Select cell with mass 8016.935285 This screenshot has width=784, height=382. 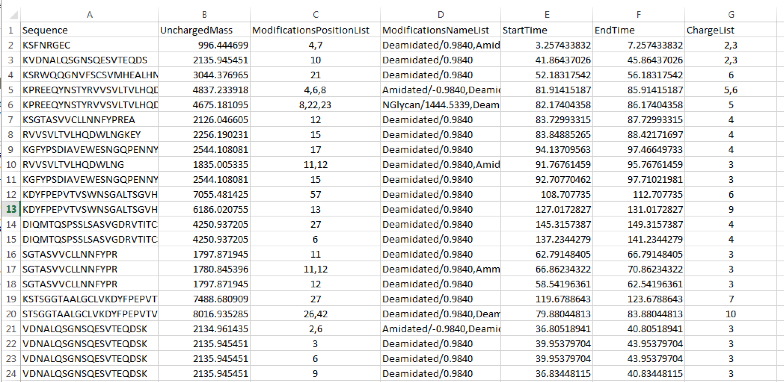click(x=204, y=314)
